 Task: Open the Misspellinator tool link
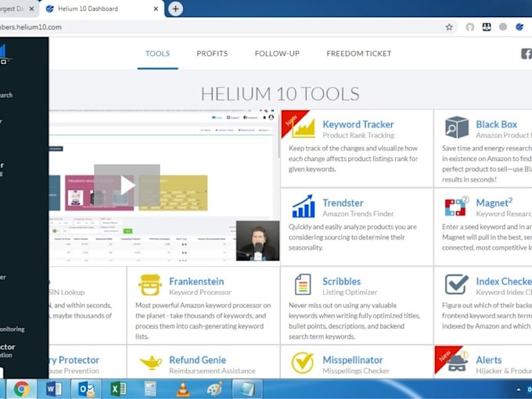click(x=353, y=360)
